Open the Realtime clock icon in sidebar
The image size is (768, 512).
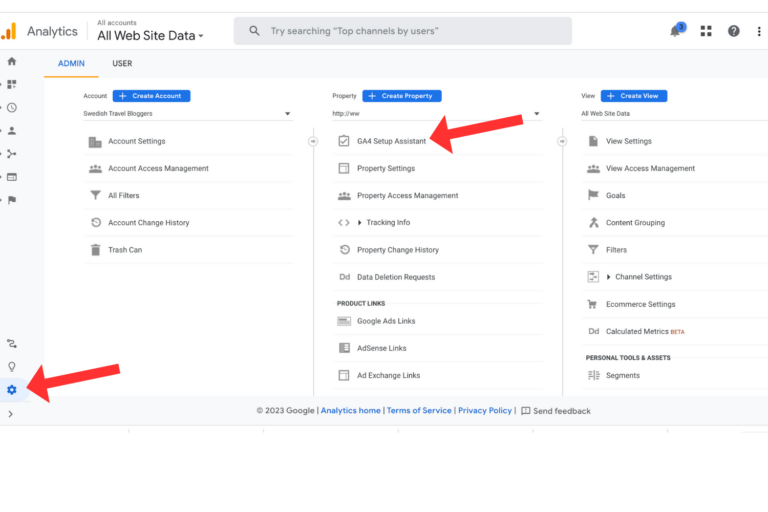(12, 107)
